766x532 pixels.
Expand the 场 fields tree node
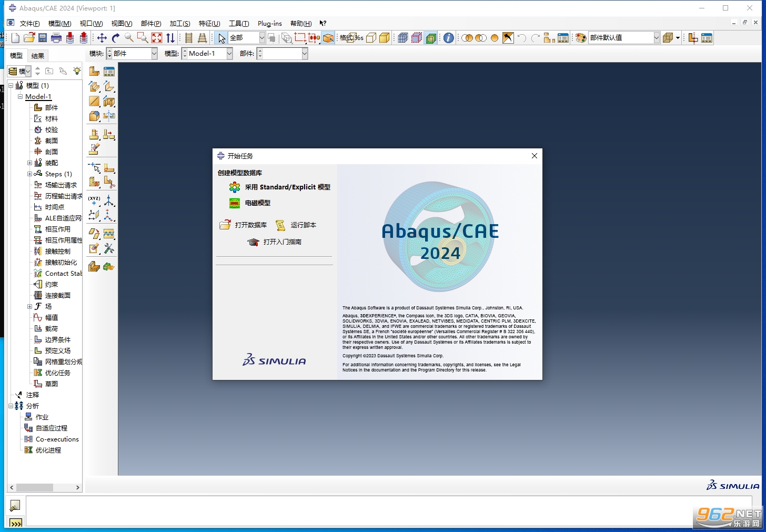tap(29, 307)
